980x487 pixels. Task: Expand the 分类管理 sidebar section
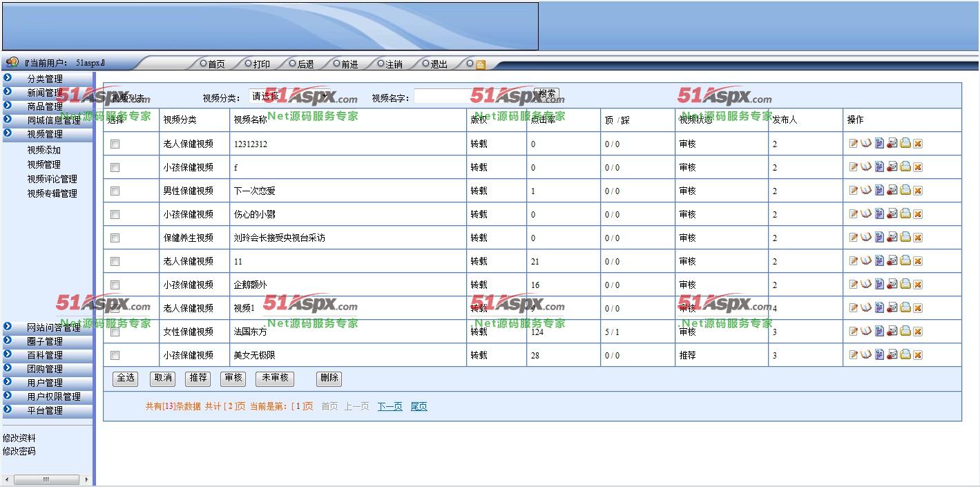click(x=45, y=79)
